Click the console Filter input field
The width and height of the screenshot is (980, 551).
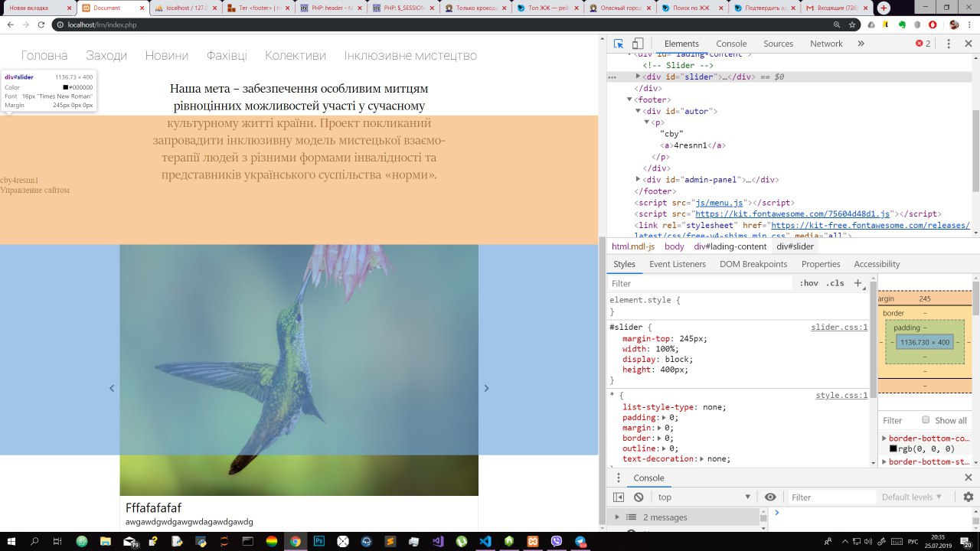pyautogui.click(x=831, y=497)
